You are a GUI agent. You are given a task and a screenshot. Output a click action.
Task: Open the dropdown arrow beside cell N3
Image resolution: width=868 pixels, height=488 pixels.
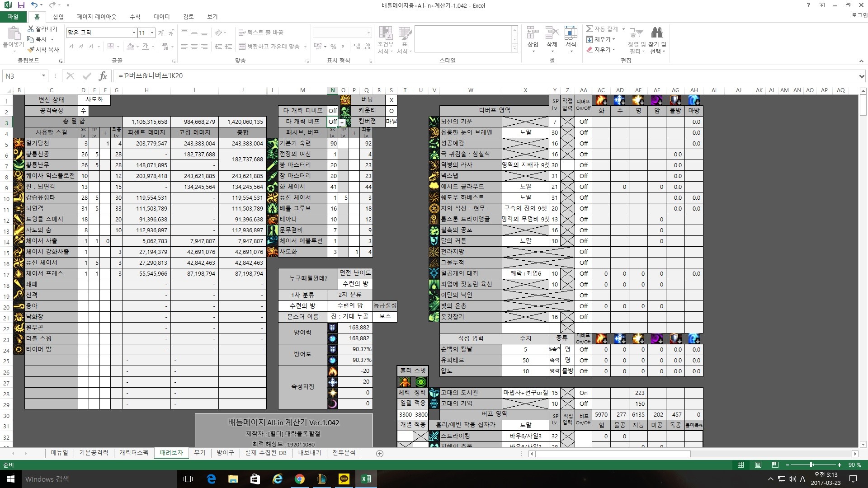(x=342, y=122)
